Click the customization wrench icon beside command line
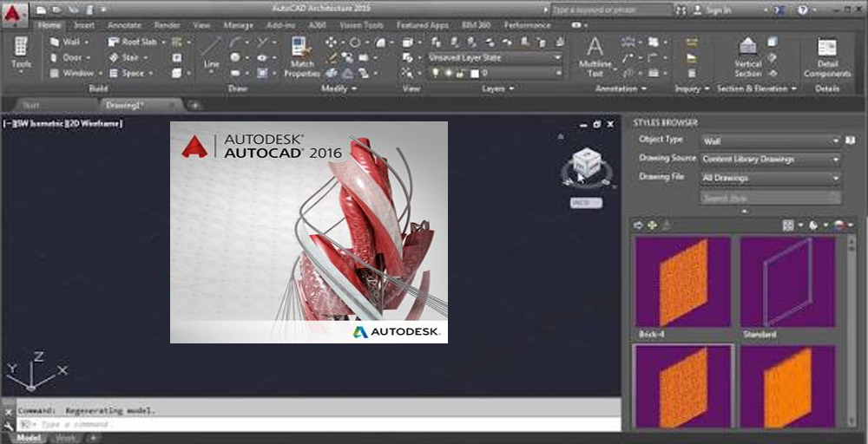 (x=8, y=426)
